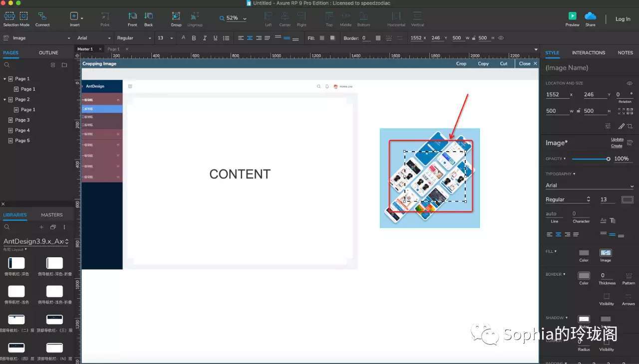This screenshot has height=364, width=639.
Task: Click Cut in Cropping Image bar
Action: pos(504,64)
